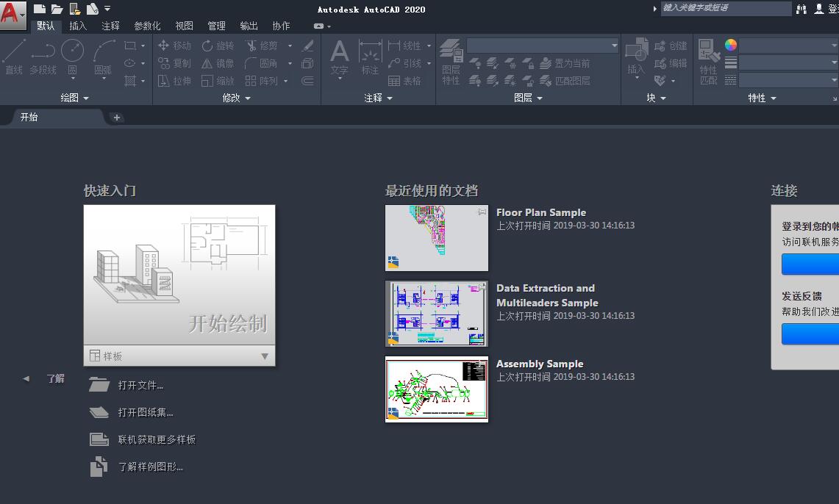Click the Open file quick access icon
839x504 pixels.
pos(57,9)
